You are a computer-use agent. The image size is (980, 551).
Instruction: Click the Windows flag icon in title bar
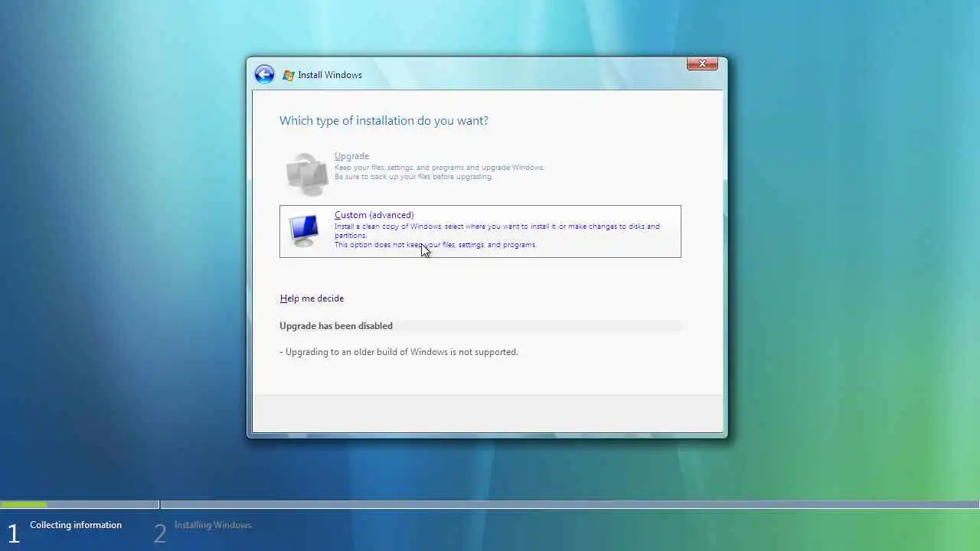tap(289, 75)
